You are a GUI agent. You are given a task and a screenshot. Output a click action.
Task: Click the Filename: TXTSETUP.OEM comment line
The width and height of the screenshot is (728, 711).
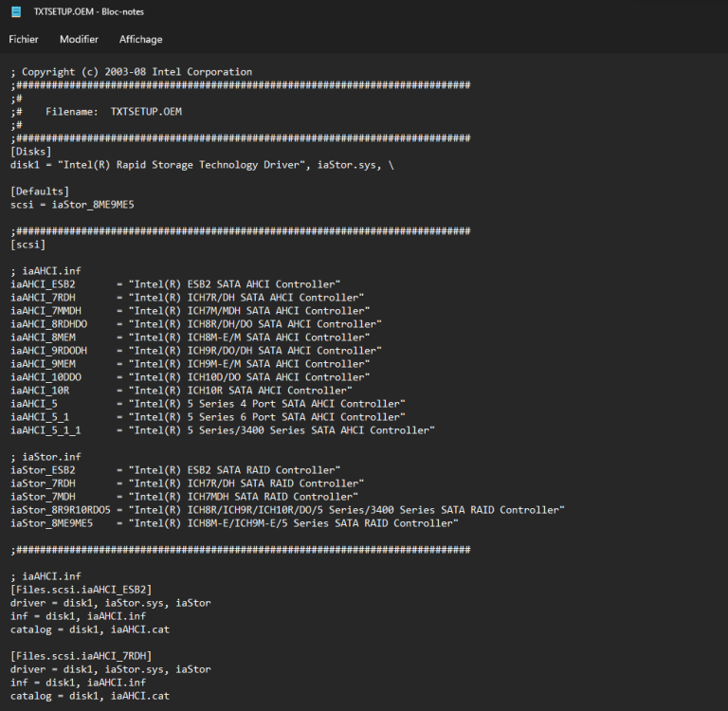pyautogui.click(x=113, y=111)
